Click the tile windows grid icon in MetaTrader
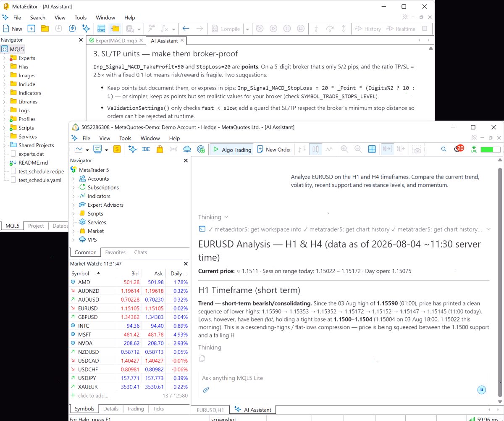Image resolution: width=504 pixels, height=421 pixels. pos(372,149)
